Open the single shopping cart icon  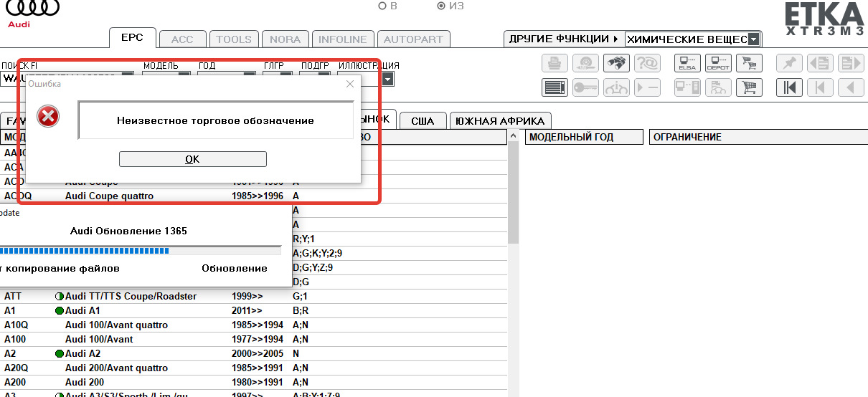[750, 87]
